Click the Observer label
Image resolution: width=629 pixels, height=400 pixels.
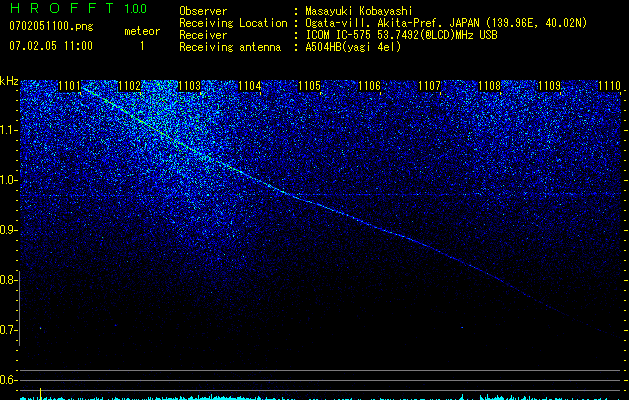pyautogui.click(x=203, y=11)
